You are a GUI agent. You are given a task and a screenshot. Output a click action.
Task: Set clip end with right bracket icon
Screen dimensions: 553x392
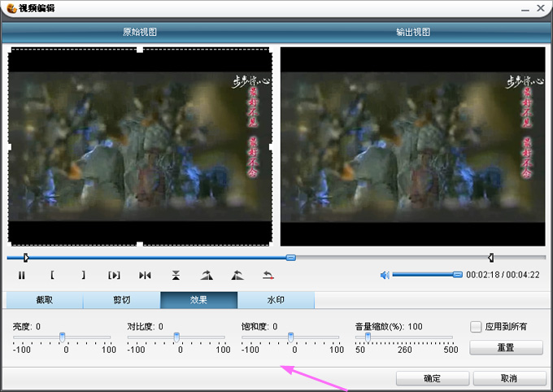click(83, 275)
